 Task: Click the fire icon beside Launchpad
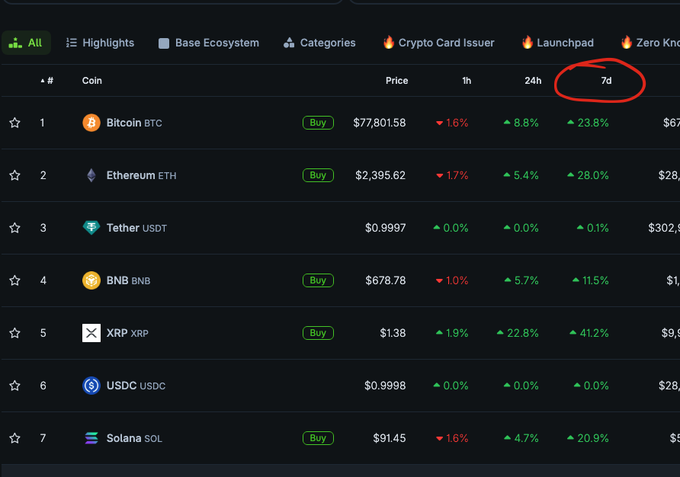[x=527, y=42]
